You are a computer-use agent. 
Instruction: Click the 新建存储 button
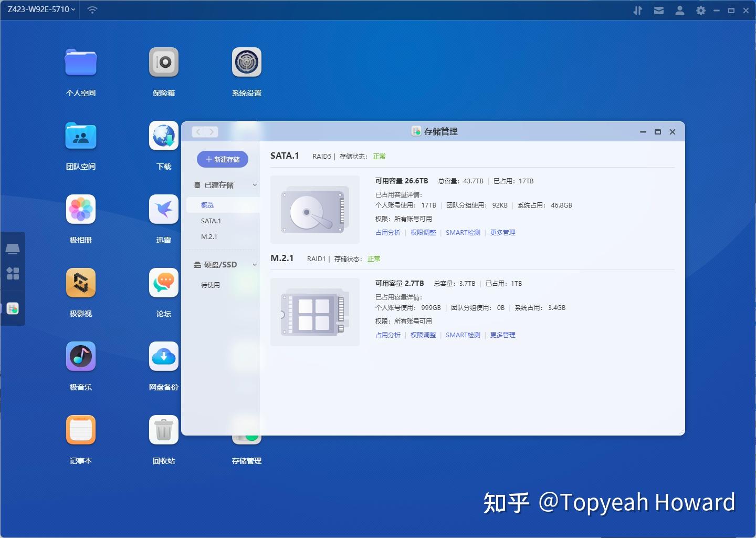pyautogui.click(x=222, y=159)
